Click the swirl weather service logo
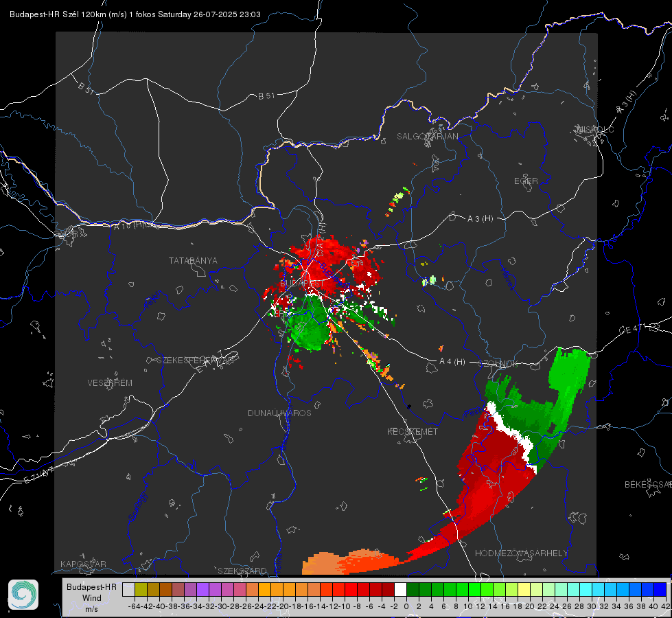672x618 pixels. [23, 595]
